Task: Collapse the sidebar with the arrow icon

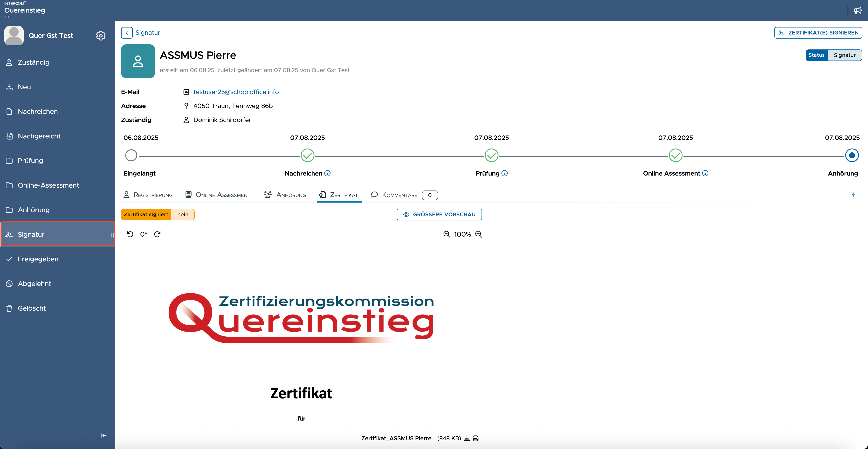Action: pos(103,435)
